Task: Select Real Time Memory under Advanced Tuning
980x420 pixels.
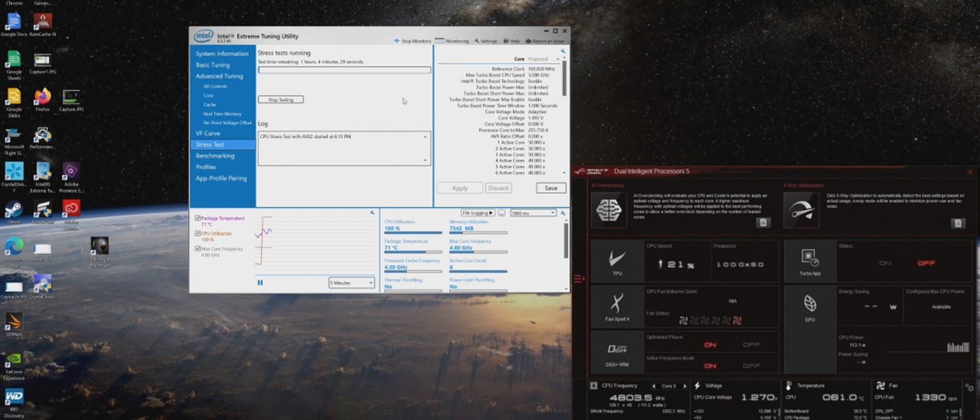Action: [223, 113]
